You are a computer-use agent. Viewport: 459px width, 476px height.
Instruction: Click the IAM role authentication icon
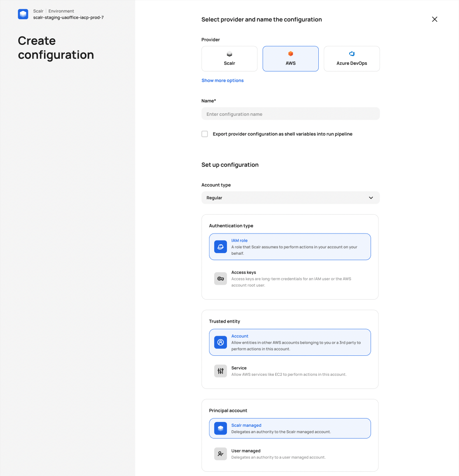click(x=220, y=246)
